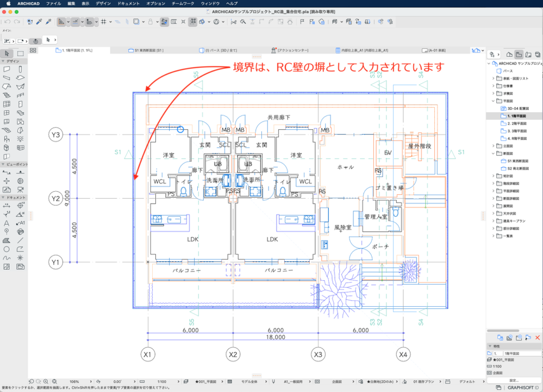The height and width of the screenshot is (392, 543).
Task: Select the Beam tool
Action: click(x=7, y=78)
